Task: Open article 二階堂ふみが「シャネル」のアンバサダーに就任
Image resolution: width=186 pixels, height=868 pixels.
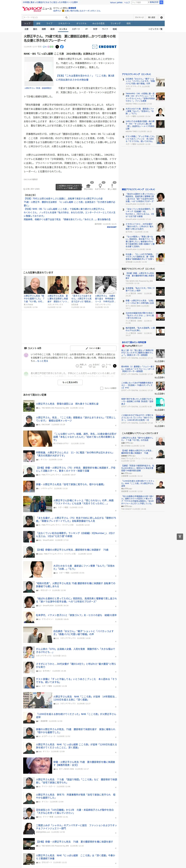Action: pos(76,827)
